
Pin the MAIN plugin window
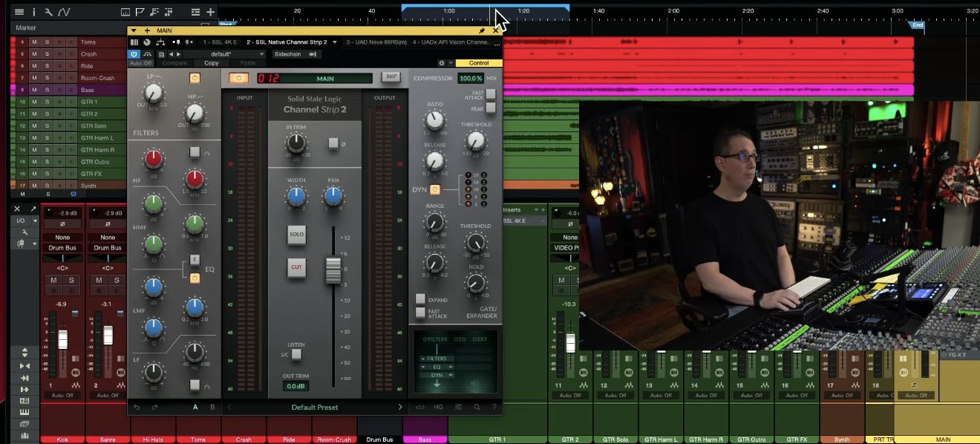pos(482,30)
